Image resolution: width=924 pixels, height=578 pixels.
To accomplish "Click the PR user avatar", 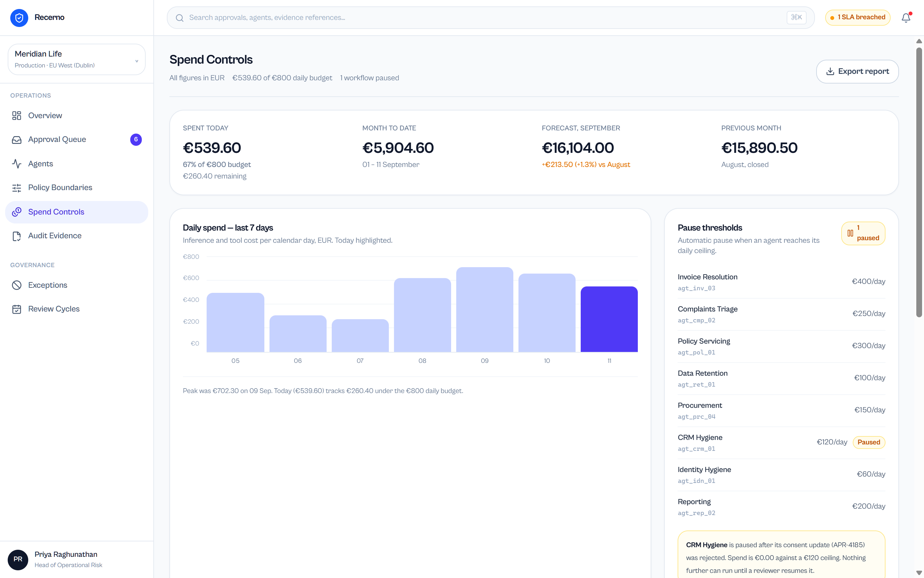I will pos(18,559).
